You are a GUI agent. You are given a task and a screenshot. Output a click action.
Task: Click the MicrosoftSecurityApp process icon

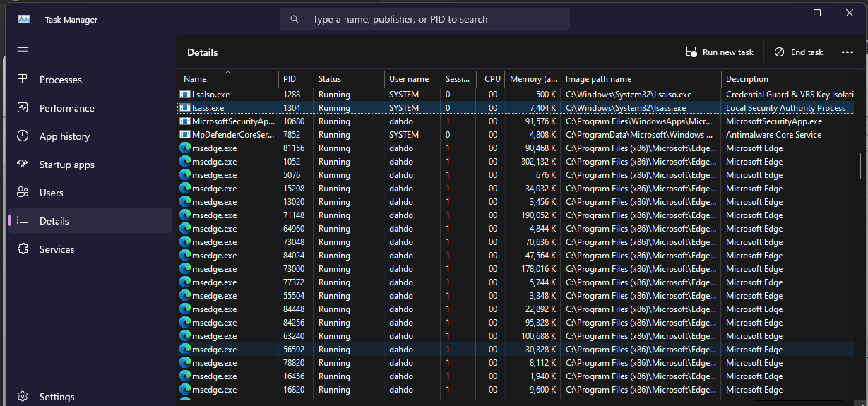pyautogui.click(x=185, y=121)
